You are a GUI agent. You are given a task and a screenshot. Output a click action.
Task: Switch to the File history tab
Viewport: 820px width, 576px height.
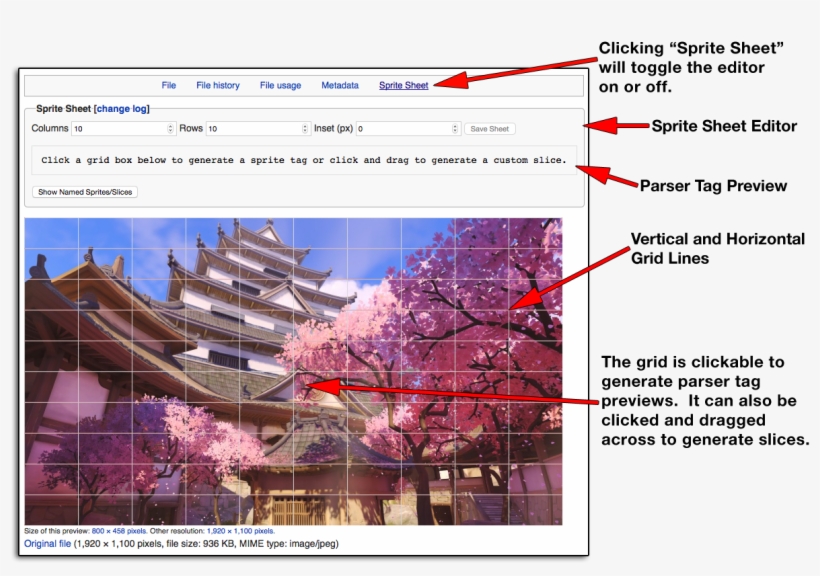click(217, 86)
